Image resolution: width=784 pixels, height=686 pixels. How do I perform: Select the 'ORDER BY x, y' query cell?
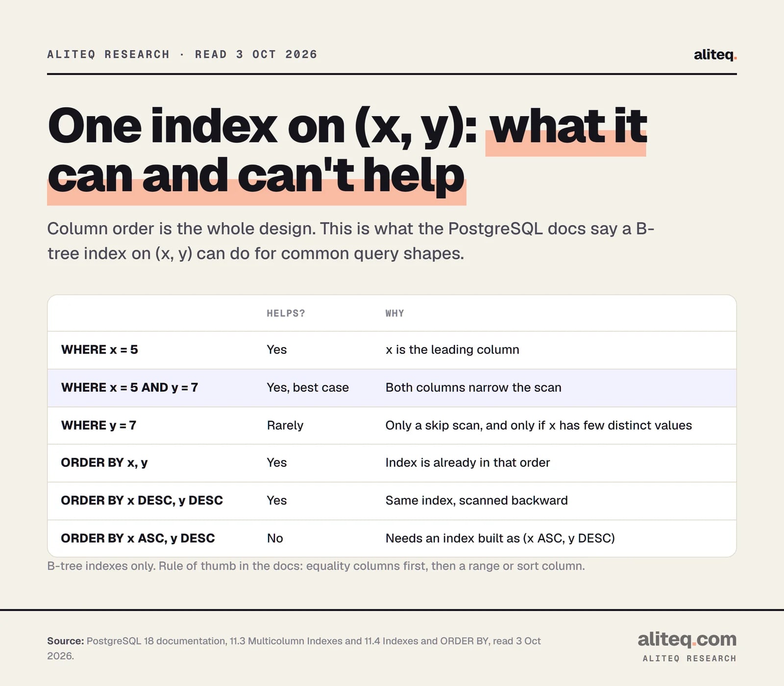point(104,463)
